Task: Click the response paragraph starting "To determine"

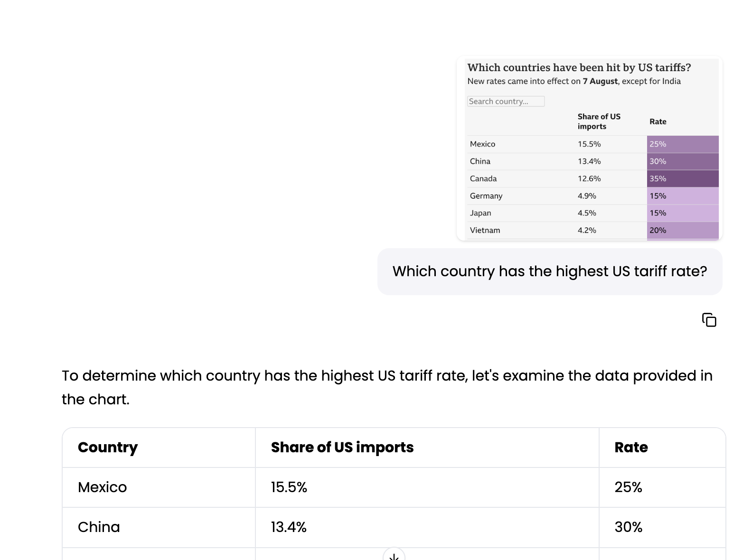Action: click(x=387, y=387)
